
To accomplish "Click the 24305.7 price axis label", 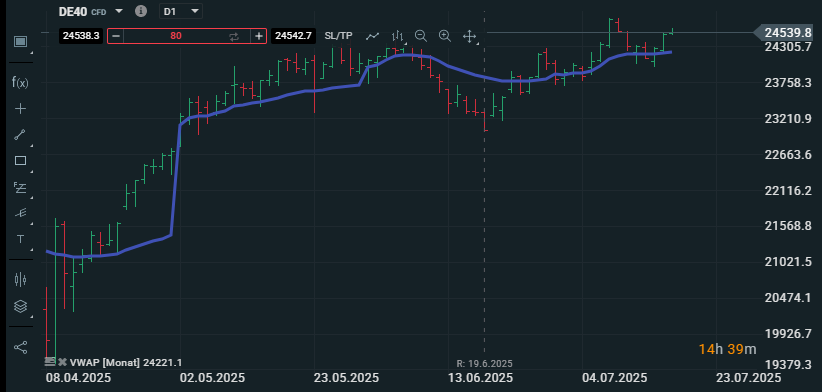I will [788, 47].
